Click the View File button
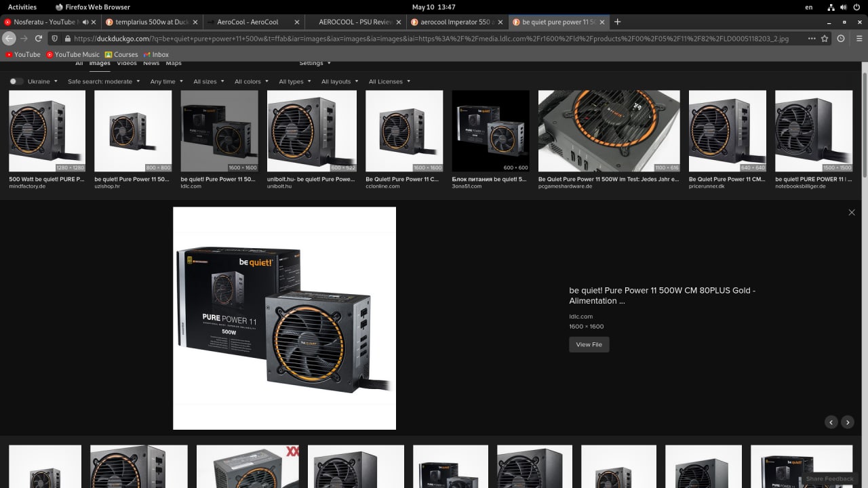868x488 pixels. [589, 344]
